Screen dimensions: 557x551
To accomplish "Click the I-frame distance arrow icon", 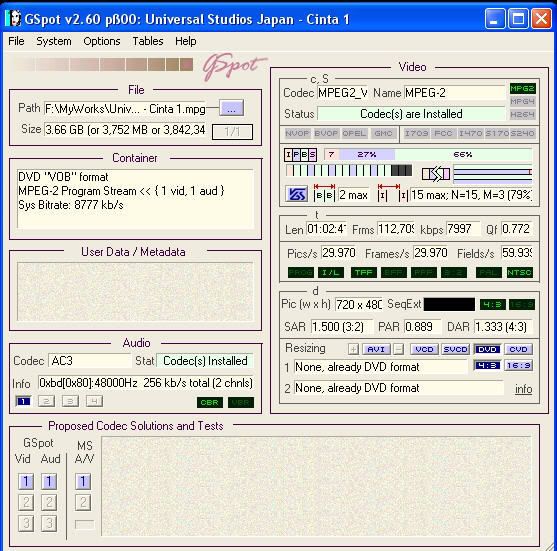I will 393,193.
